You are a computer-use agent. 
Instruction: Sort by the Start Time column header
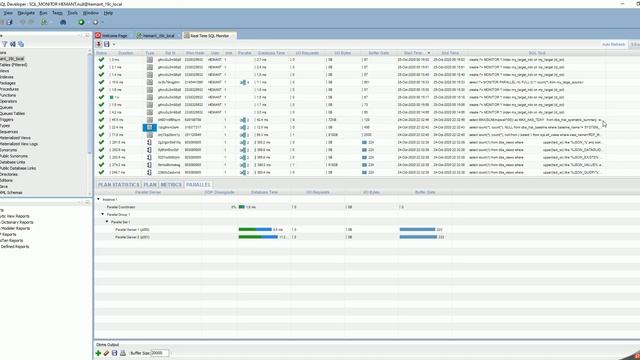tap(413, 53)
